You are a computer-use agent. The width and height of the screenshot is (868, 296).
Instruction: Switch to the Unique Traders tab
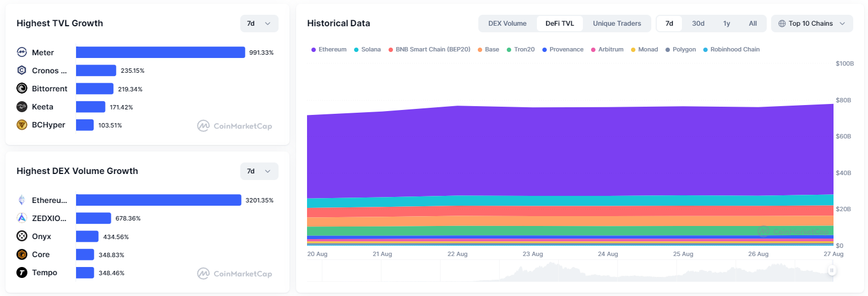tap(617, 24)
